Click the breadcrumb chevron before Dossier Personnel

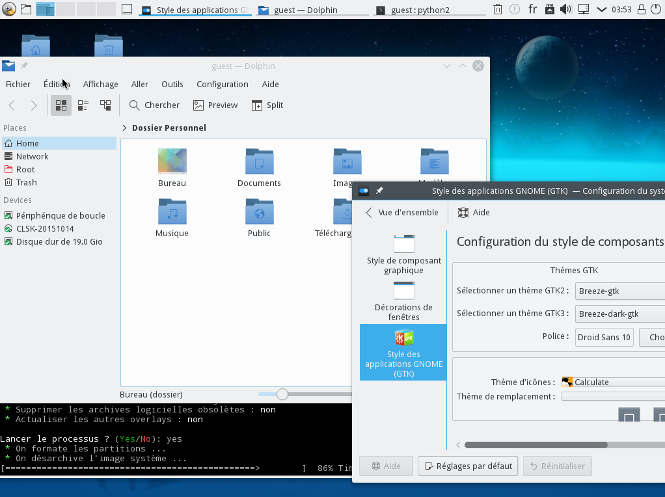click(x=124, y=128)
